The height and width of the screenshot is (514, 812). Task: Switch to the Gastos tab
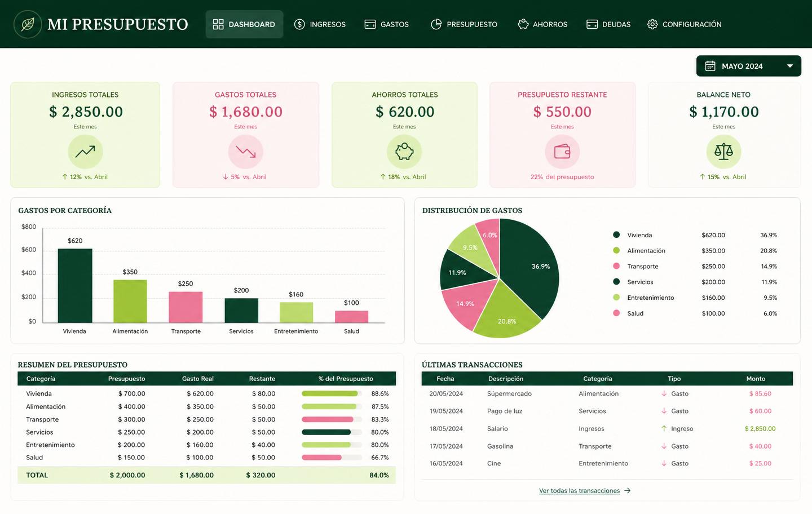(x=387, y=24)
